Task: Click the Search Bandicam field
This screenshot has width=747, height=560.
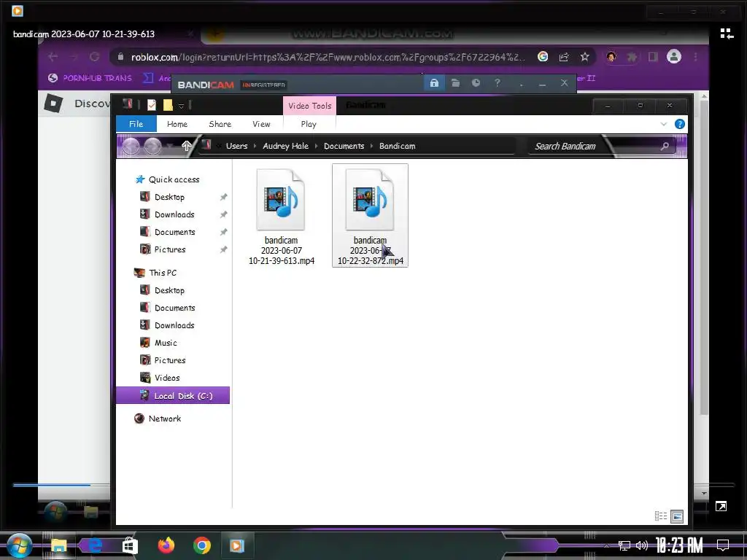Action: pos(601,146)
